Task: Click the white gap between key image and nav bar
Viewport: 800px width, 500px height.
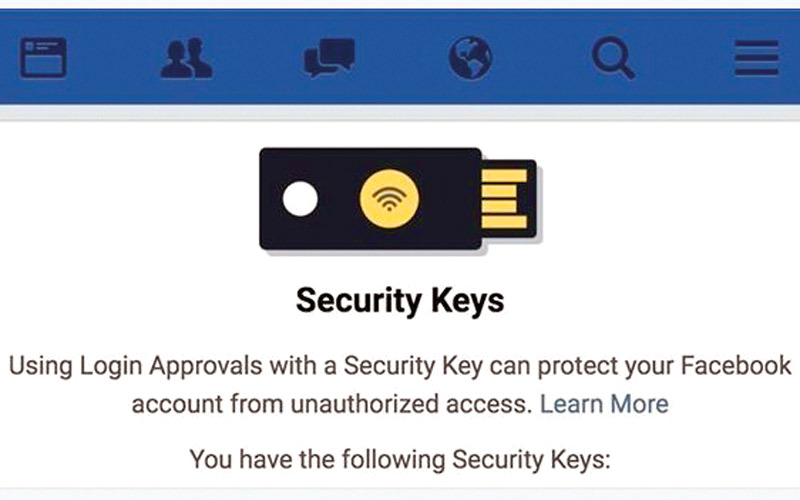Action: point(398,132)
